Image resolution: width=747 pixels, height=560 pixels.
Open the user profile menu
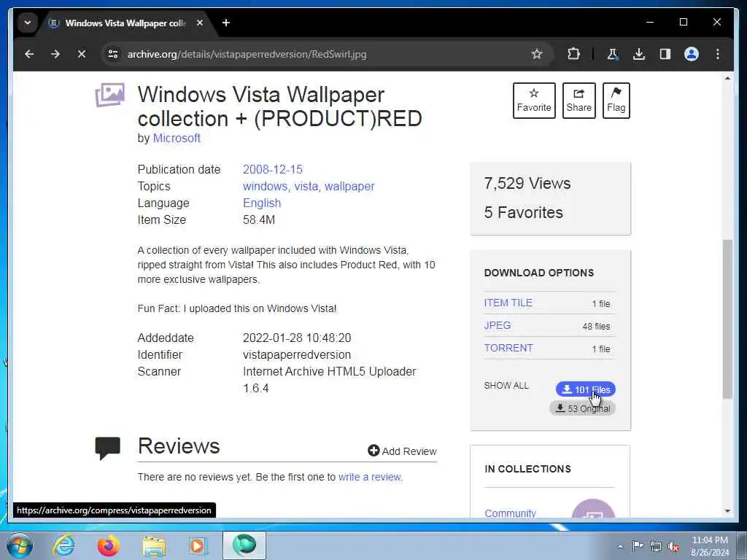pyautogui.click(x=692, y=54)
